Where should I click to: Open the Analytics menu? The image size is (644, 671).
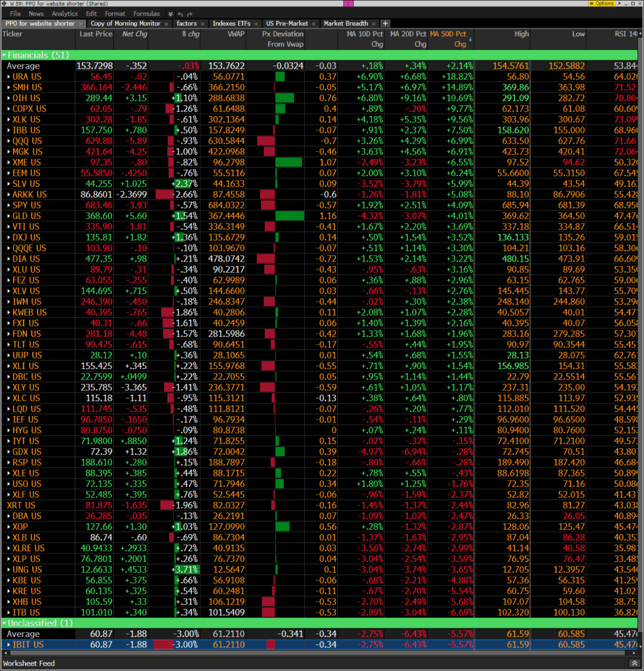(64, 14)
